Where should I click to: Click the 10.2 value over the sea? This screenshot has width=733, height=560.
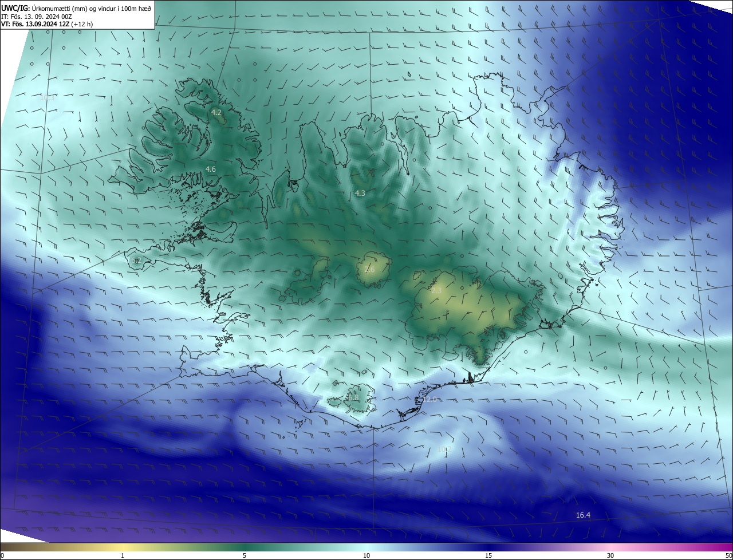444,449
